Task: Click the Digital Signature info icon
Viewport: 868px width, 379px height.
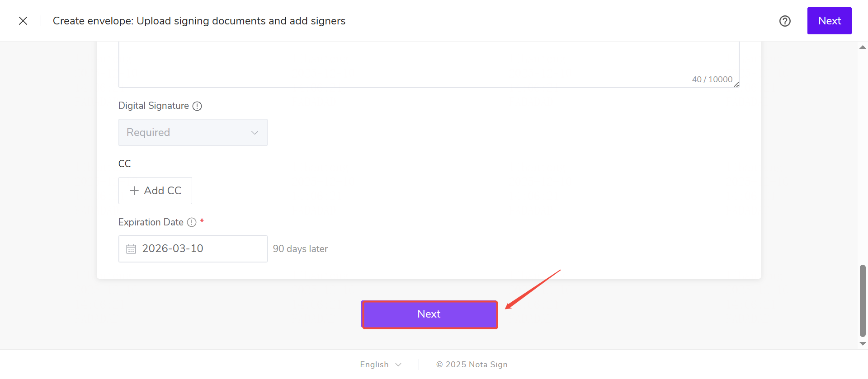Action: (197, 106)
